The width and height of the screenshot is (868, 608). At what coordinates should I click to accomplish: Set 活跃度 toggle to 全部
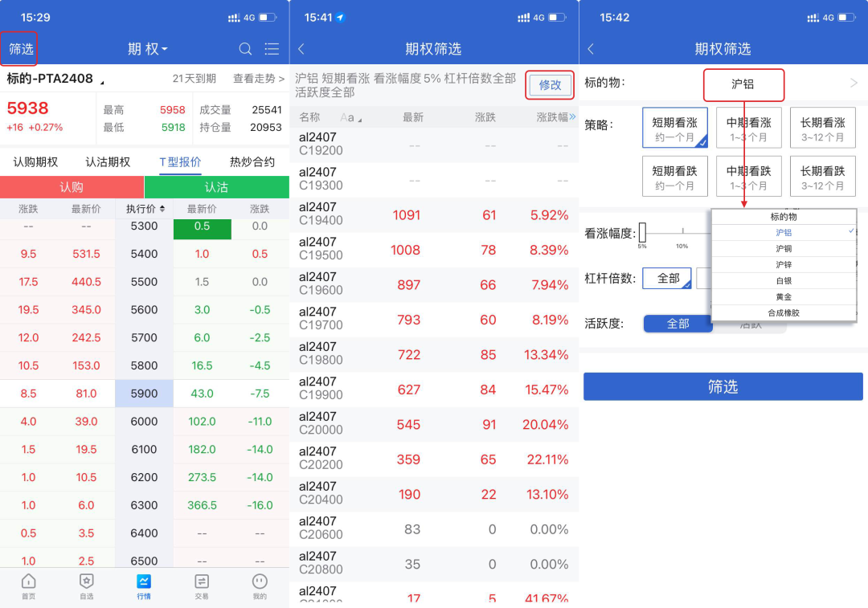tap(678, 323)
